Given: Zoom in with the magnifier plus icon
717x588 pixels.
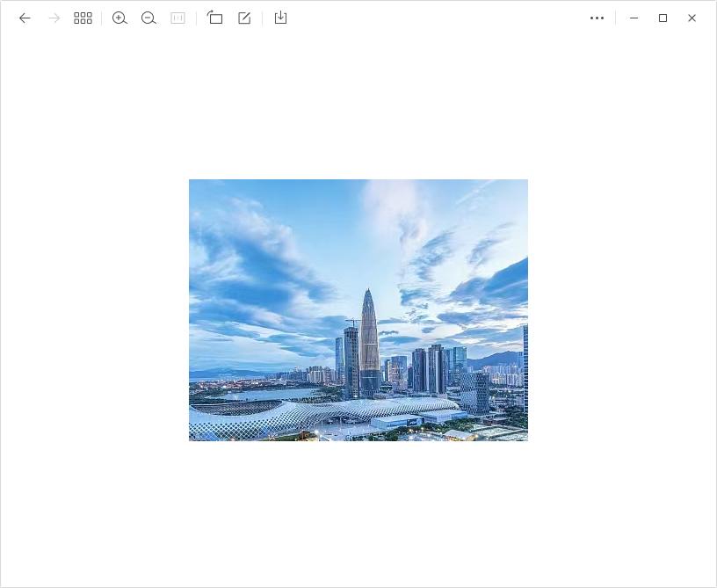Looking at the screenshot, I should coord(119,18).
